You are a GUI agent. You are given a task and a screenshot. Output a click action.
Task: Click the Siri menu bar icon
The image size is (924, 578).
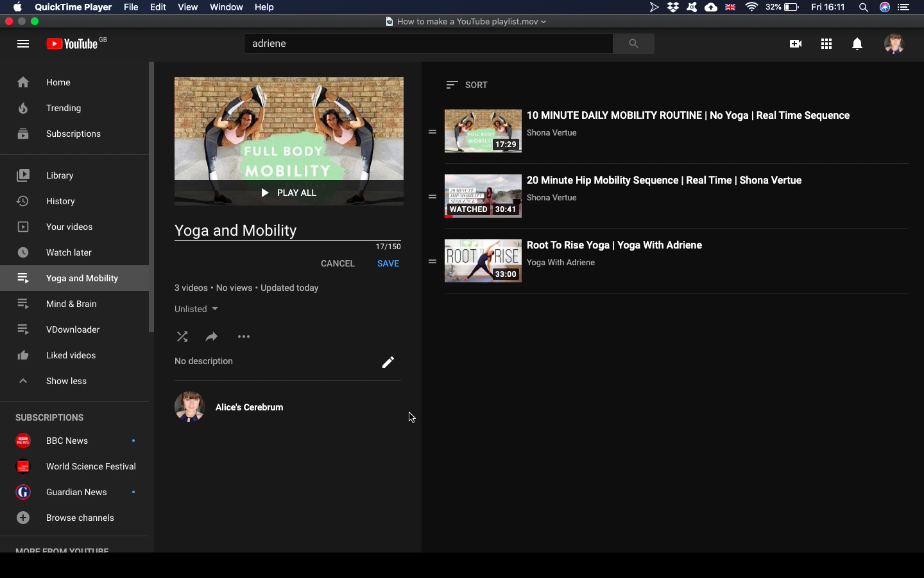click(885, 7)
